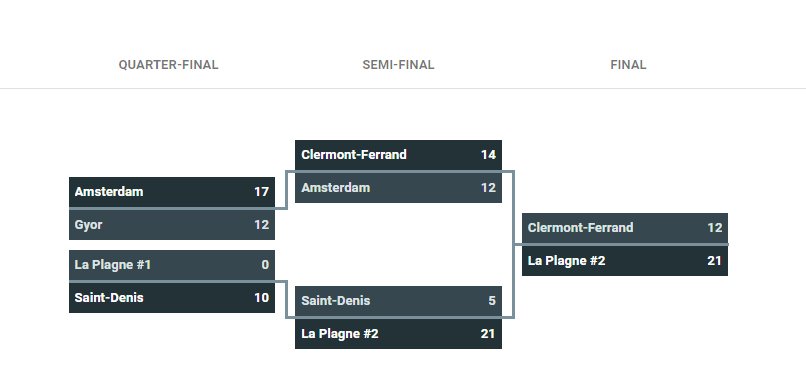This screenshot has width=806, height=388.
Task: Click Saint-Denis semi-final score of 5
Action: coord(492,301)
